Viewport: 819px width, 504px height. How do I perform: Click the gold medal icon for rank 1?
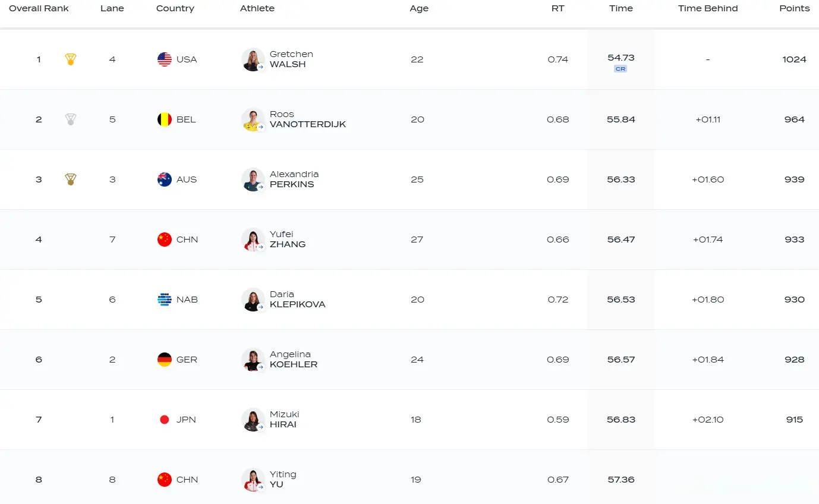point(70,59)
